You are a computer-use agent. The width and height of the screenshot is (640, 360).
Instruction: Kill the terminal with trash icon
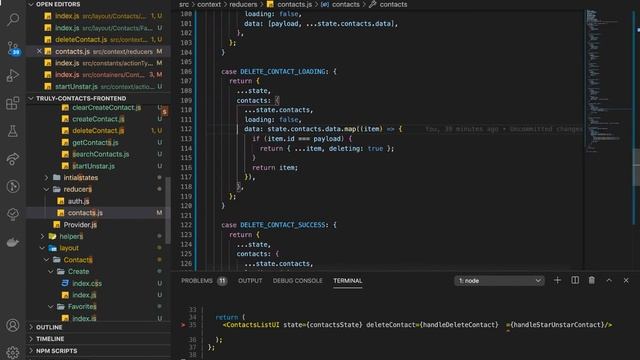(592, 280)
